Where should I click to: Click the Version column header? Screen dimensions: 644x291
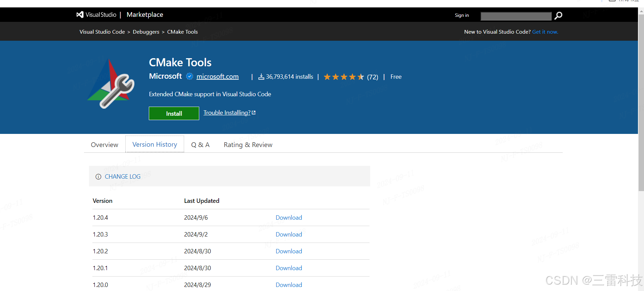(102, 201)
